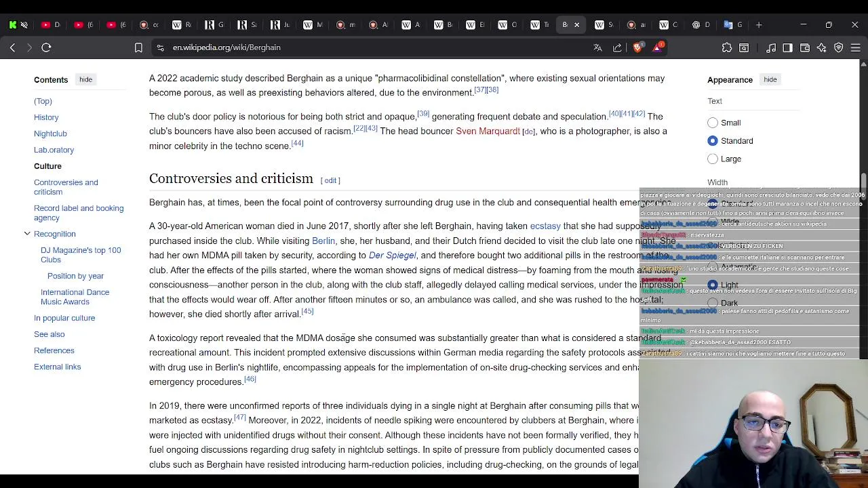Open a new tab with plus button
Viewport: 868px width, 488px height.
[x=759, y=25]
